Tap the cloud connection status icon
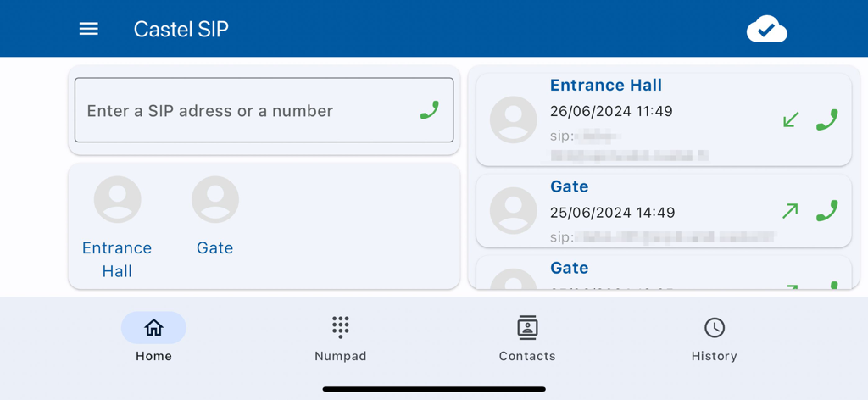Image resolution: width=868 pixels, height=400 pixels. pyautogui.click(x=766, y=30)
